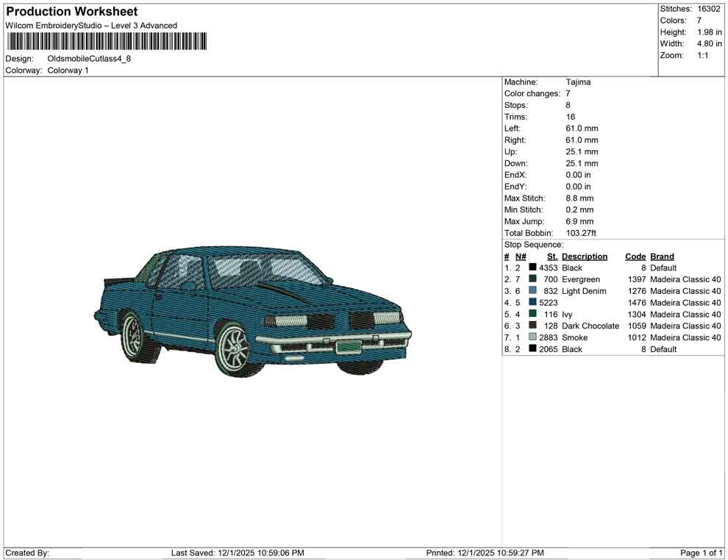728x560 pixels.
Task: Click the Description column header
Action: tap(585, 256)
